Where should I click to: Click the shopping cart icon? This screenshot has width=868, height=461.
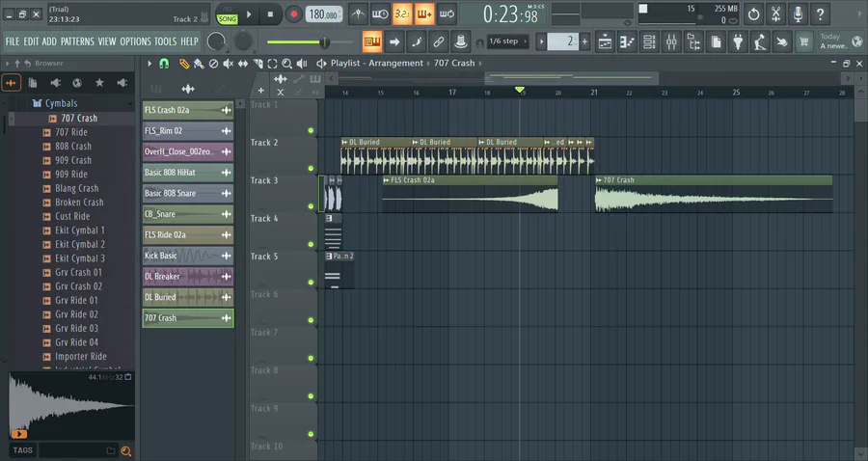click(x=803, y=41)
